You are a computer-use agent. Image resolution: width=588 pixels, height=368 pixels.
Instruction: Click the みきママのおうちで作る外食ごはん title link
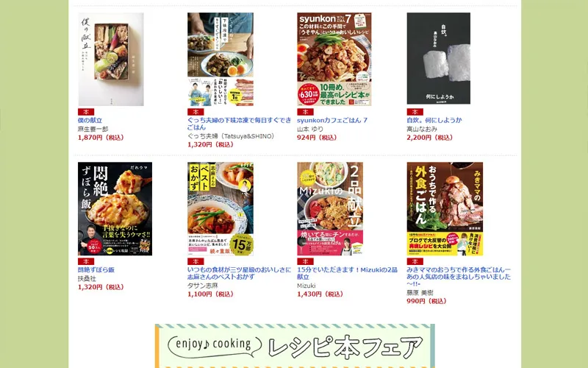tap(459, 277)
